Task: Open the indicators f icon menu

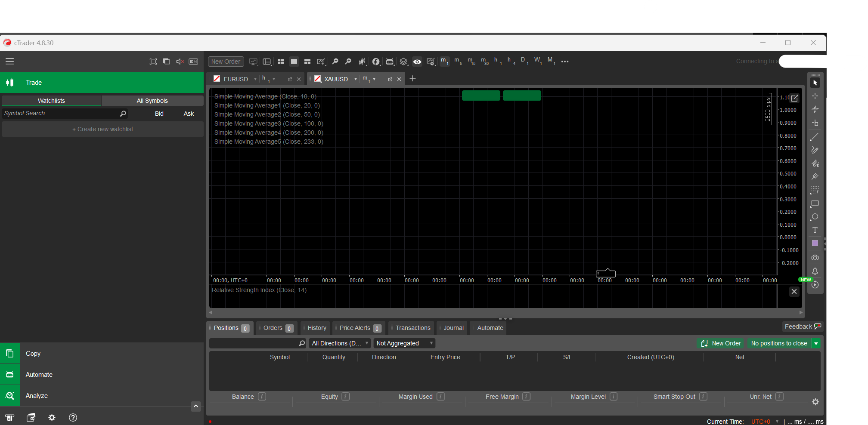Action: pos(376,62)
